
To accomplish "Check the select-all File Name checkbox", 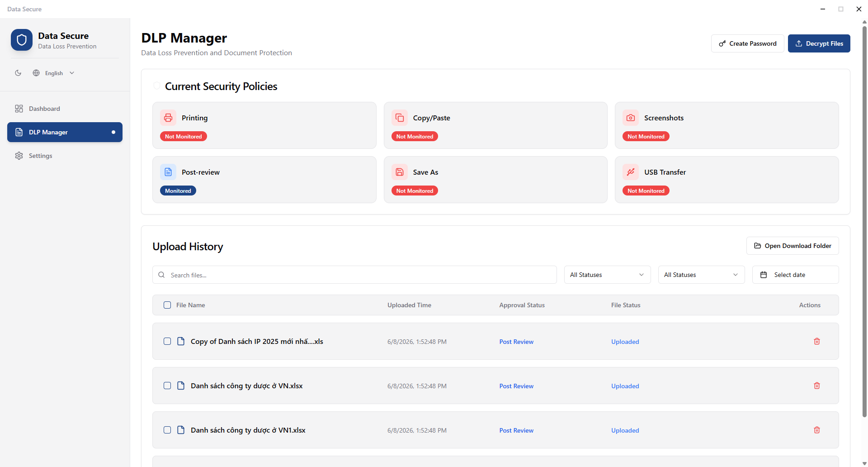I will pyautogui.click(x=167, y=305).
